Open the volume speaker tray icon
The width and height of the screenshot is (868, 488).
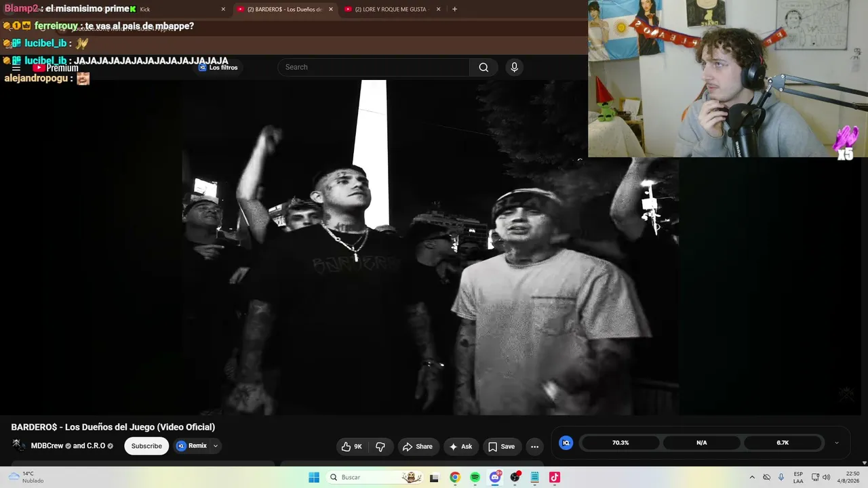[827, 477]
